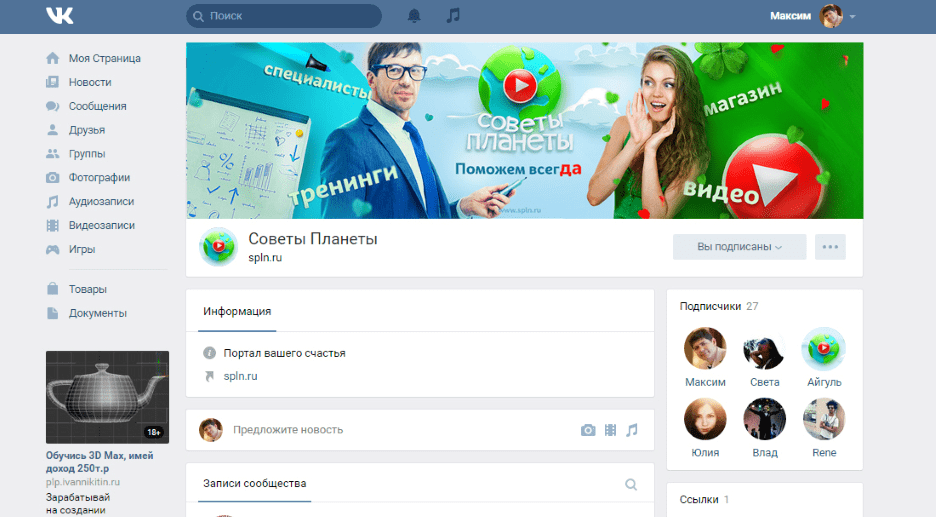Open Сообщения in the sidebar
The height and width of the screenshot is (517, 936).
click(x=97, y=106)
